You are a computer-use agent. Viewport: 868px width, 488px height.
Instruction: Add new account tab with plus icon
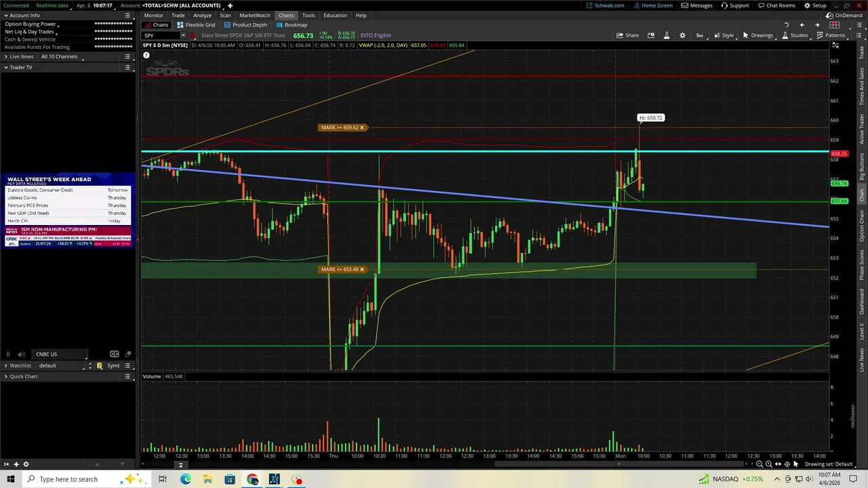point(230,5)
